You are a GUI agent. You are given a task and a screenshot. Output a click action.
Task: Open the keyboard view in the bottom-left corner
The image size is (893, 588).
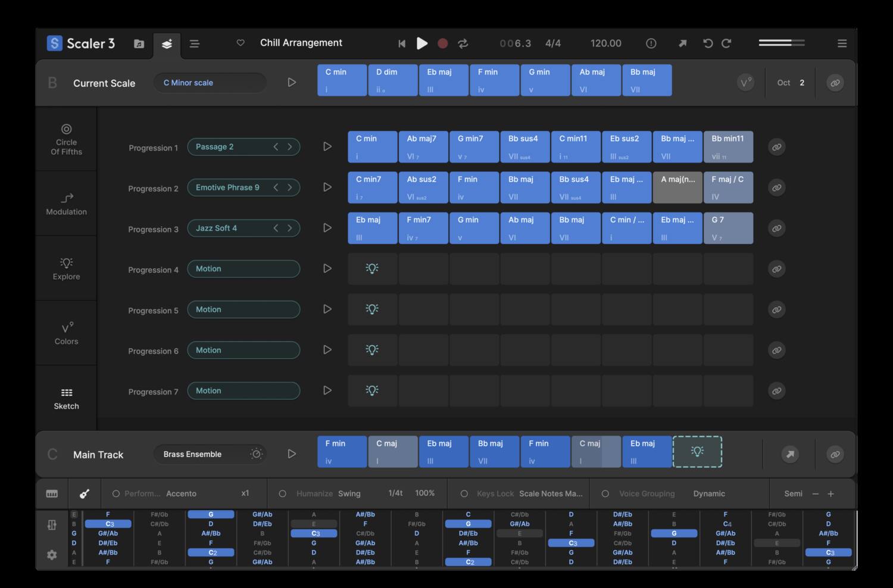(x=52, y=493)
